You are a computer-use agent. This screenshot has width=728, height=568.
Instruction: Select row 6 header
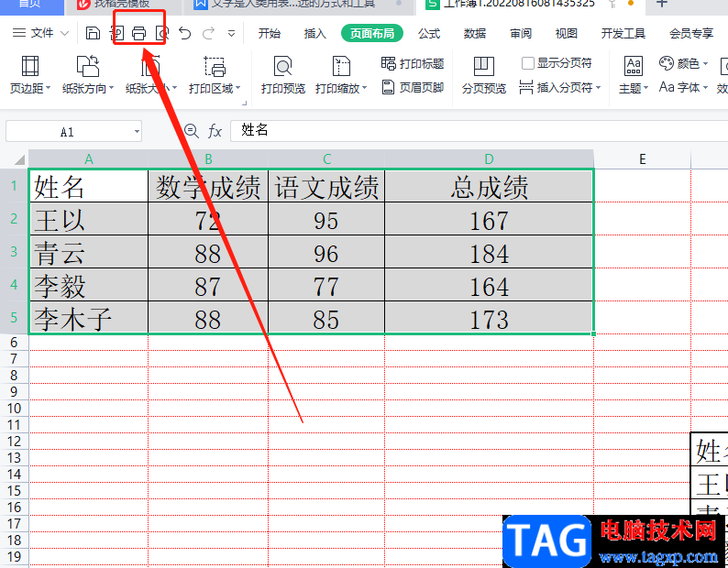(x=14, y=343)
